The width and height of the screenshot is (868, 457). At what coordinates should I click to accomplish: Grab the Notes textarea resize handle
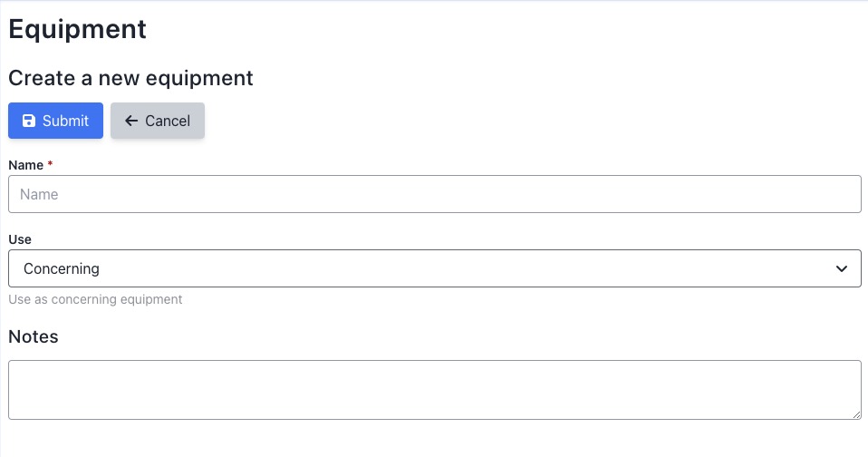856,414
